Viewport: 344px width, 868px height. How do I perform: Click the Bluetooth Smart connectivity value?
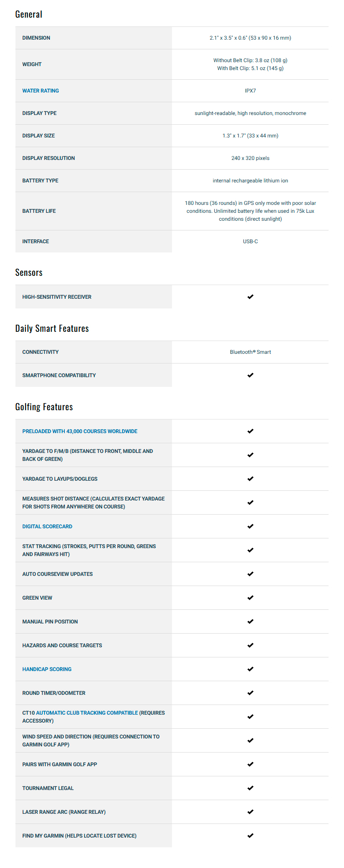click(250, 352)
